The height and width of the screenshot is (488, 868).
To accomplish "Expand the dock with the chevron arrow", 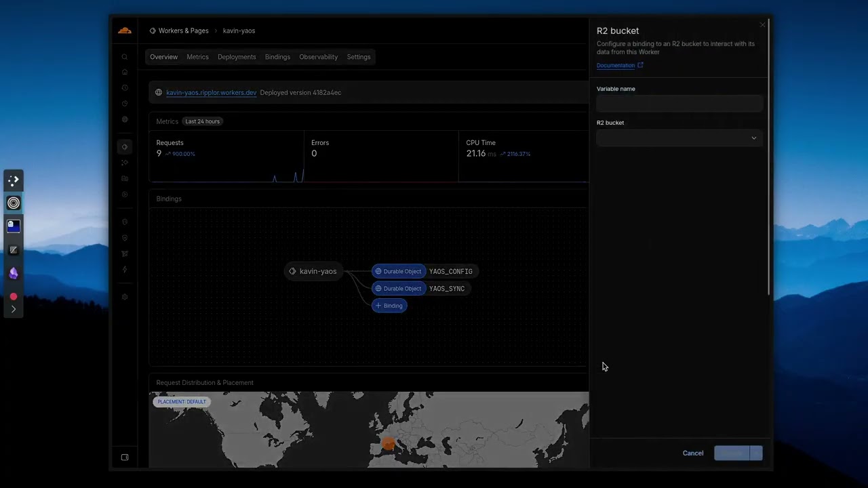I will (x=14, y=309).
